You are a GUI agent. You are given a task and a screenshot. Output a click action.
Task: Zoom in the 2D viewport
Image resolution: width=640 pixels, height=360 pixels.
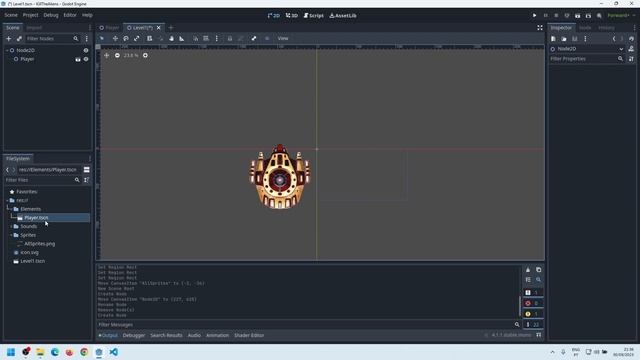[x=145, y=55]
